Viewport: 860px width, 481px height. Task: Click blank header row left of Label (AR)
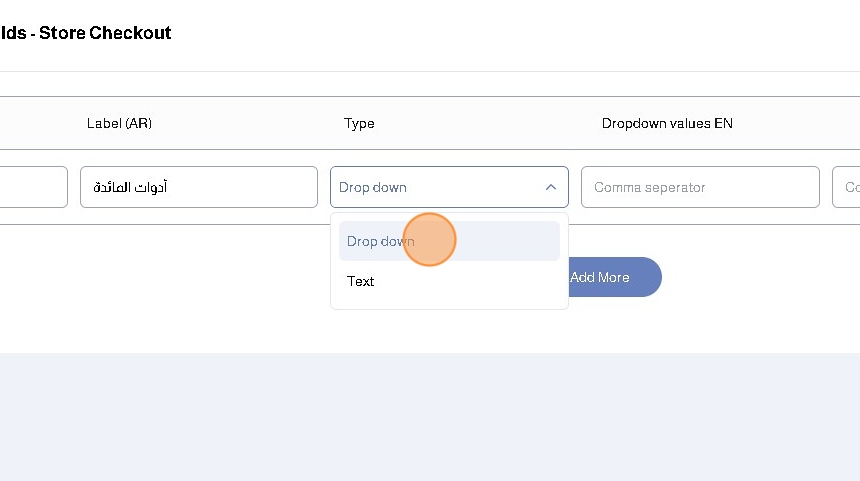point(40,123)
